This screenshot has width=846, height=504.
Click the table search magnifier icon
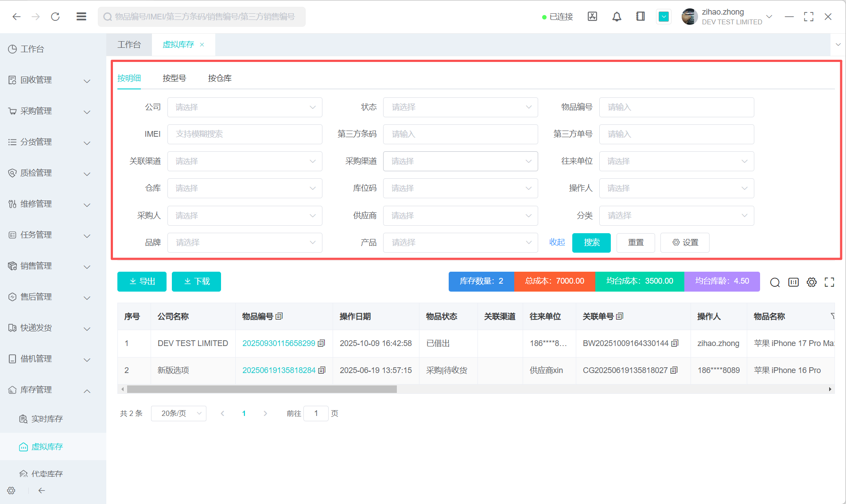click(775, 282)
